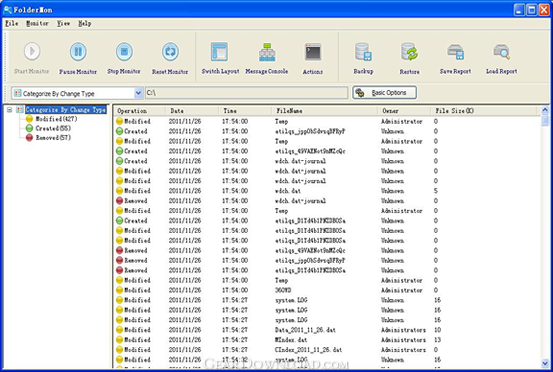Viewport: 553px width, 372px height.
Task: Click the C:\ path field
Action: pyautogui.click(x=247, y=93)
